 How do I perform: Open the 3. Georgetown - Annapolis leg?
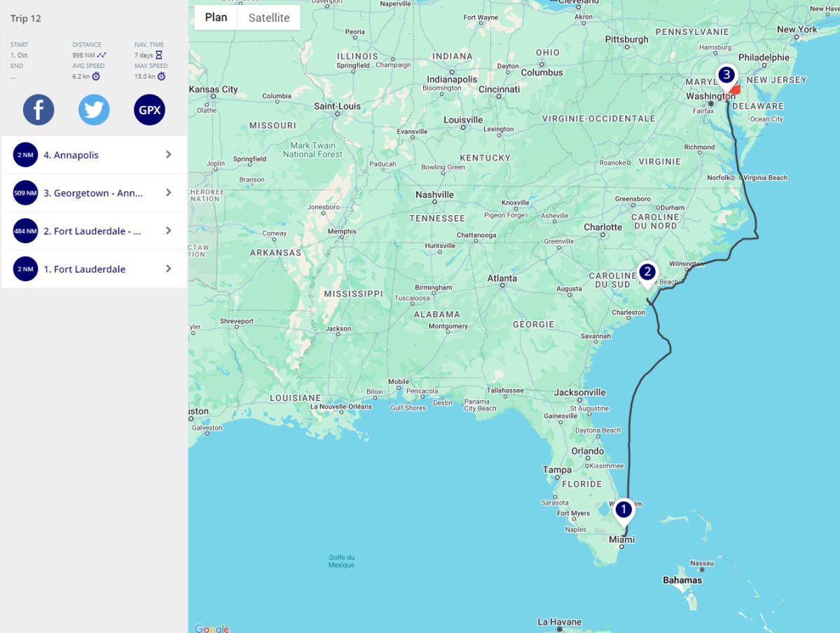tap(92, 193)
